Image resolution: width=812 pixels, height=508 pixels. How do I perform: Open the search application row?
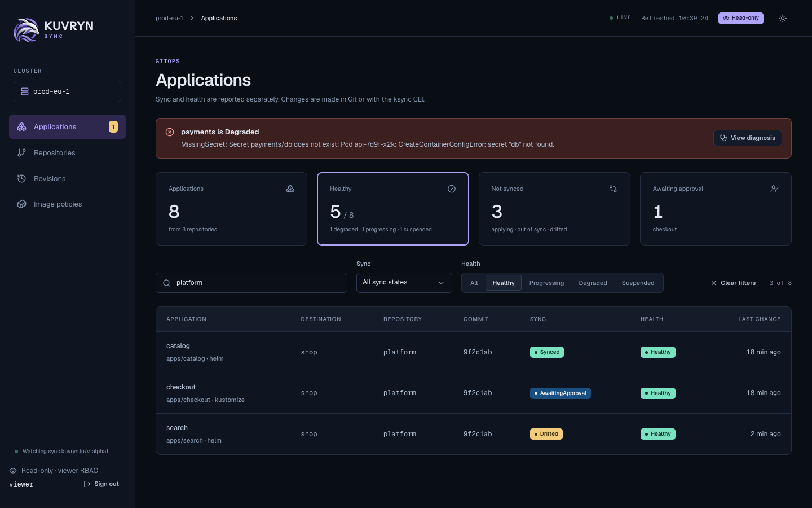[474, 434]
